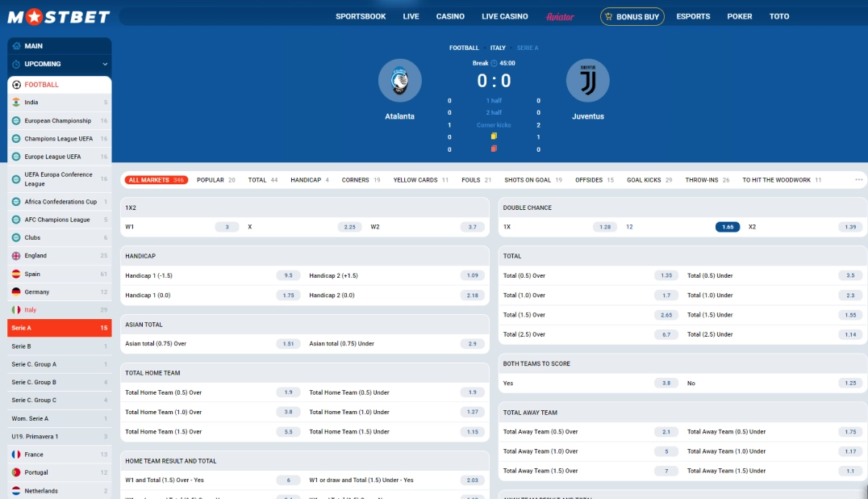Select the All Markets tab
This screenshot has width=868, height=499.
156,180
